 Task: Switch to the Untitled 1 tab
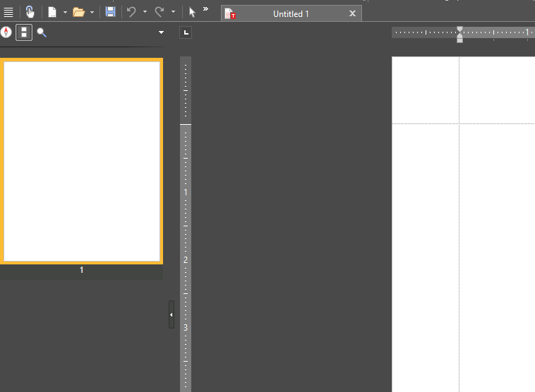point(291,13)
